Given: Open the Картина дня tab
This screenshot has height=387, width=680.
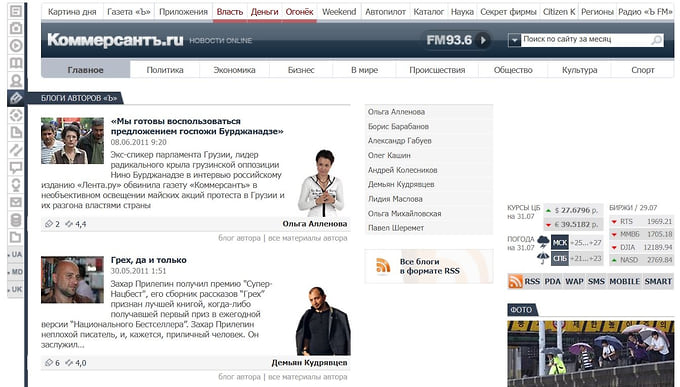Looking at the screenshot, I should 72,12.
